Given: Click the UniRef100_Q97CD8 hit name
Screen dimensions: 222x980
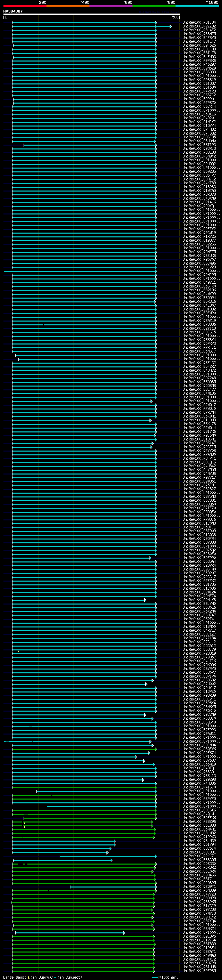Looking at the screenshot, I should [x=199, y=910].
